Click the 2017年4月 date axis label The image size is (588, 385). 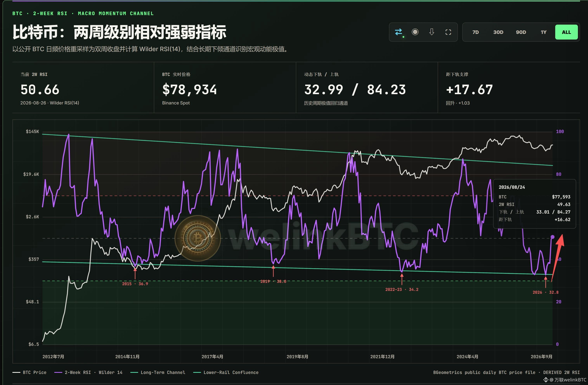212,357
